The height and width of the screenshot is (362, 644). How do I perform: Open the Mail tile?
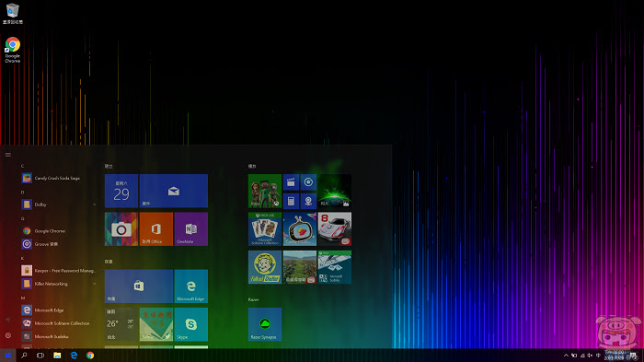click(174, 191)
